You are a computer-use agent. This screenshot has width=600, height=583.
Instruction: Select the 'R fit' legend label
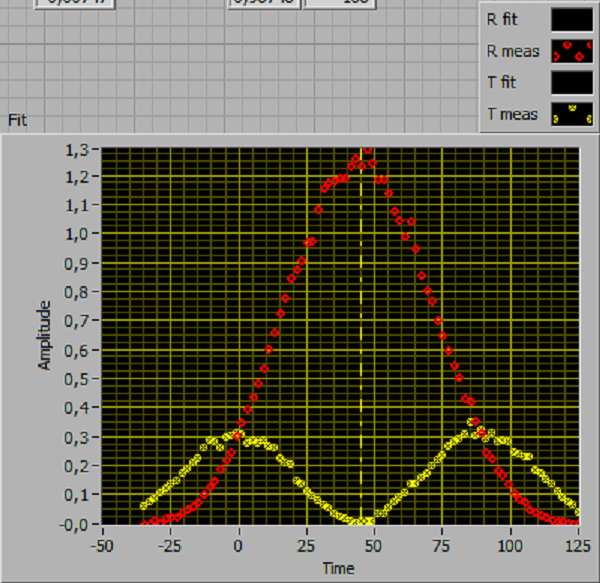(502, 20)
